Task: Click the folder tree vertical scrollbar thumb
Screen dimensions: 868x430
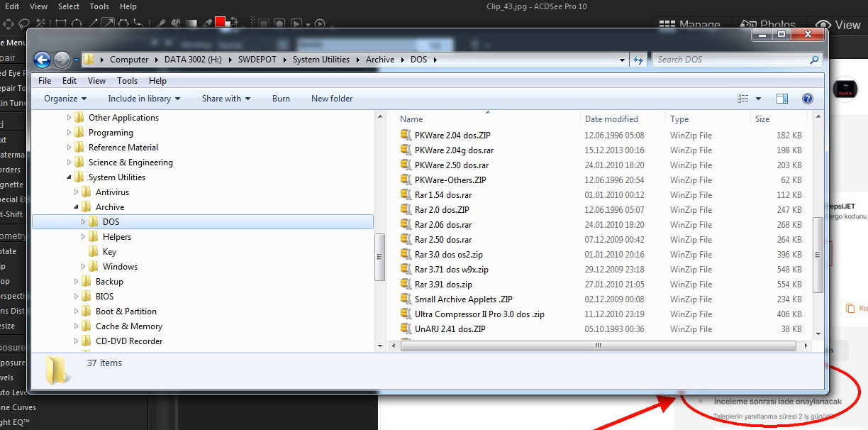Action: coord(380,258)
